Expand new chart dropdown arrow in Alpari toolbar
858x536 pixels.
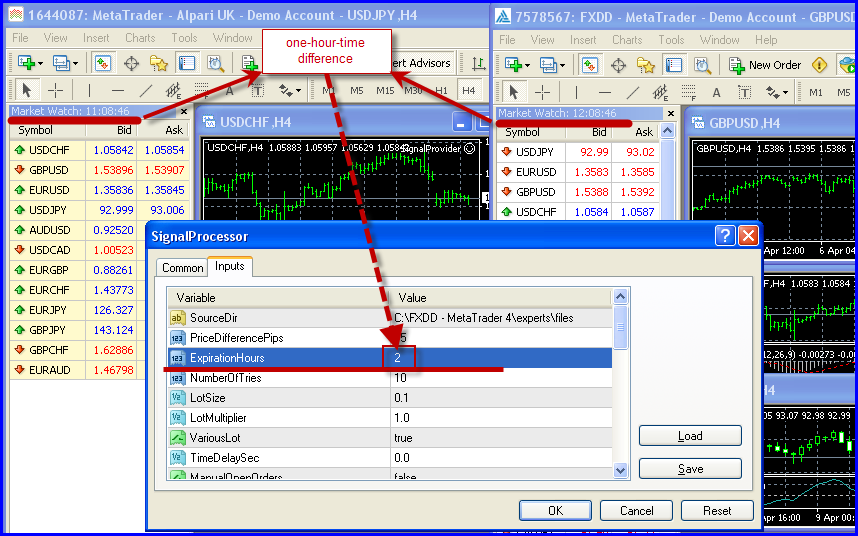[x=40, y=63]
